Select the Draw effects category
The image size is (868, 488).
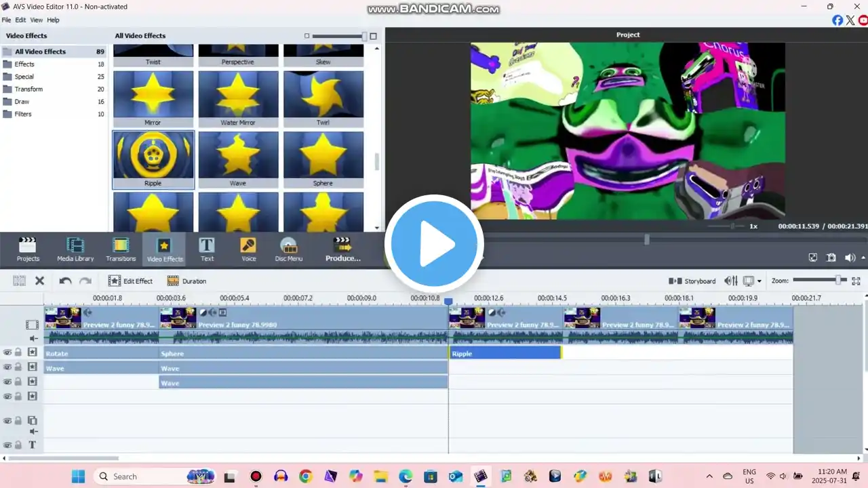54,102
